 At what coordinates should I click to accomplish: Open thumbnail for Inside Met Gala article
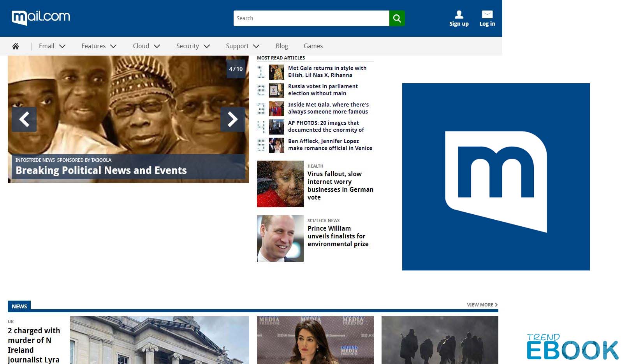(276, 108)
